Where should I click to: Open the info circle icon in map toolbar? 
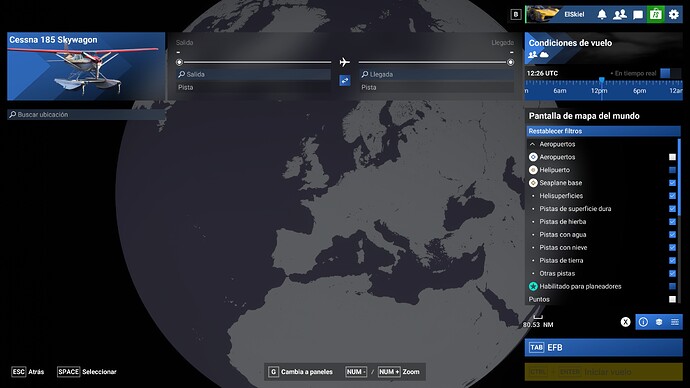[x=643, y=322]
